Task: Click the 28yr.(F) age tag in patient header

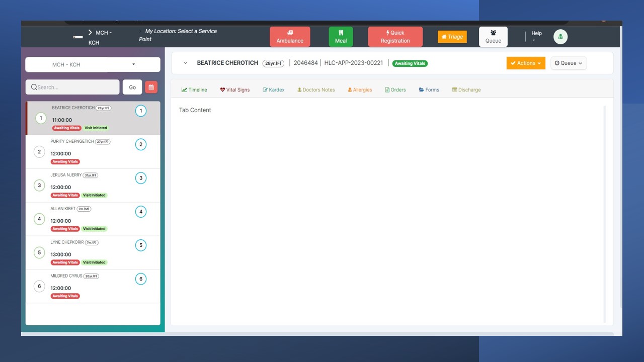Action: click(x=273, y=63)
